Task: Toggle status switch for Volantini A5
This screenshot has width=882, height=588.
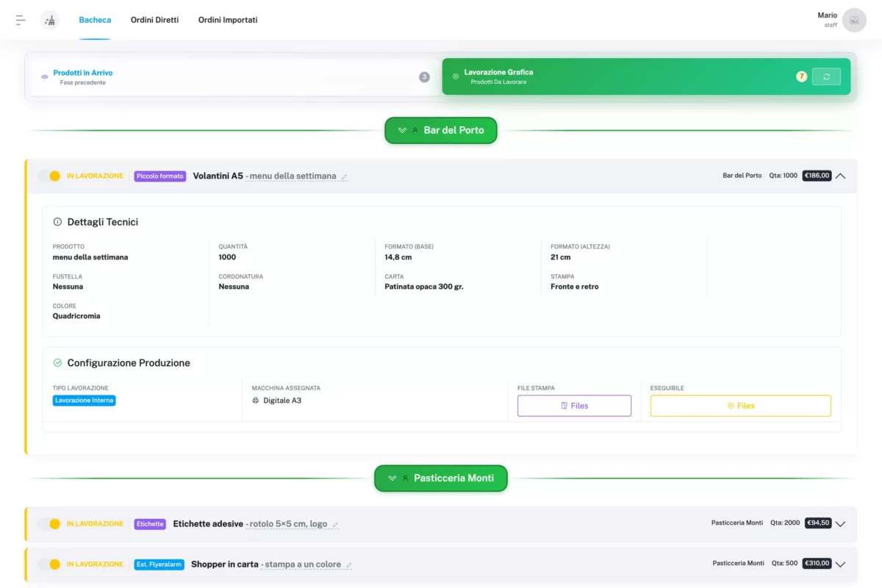Action: [50, 176]
